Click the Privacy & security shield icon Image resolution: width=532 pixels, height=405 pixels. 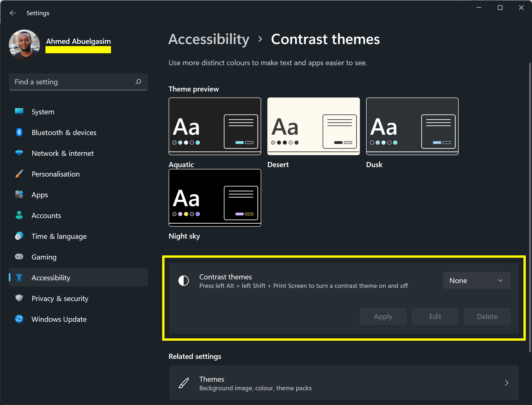19,298
